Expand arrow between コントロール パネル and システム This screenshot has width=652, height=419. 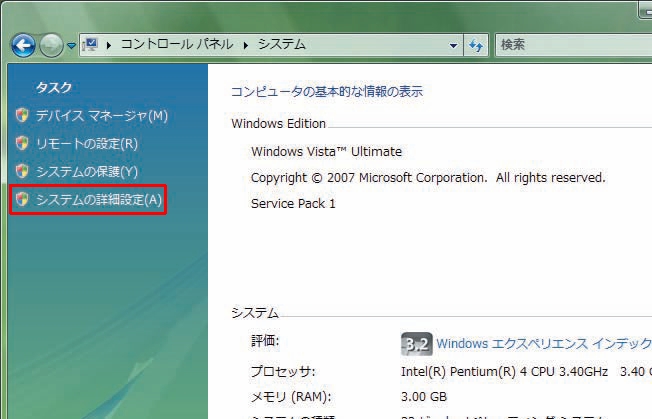[246, 45]
